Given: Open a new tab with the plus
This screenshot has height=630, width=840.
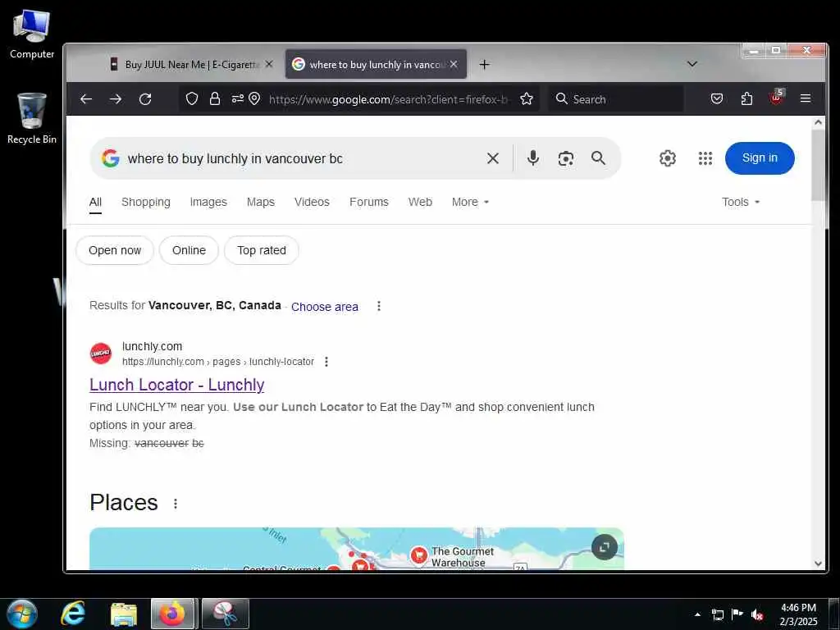Looking at the screenshot, I should pyautogui.click(x=484, y=65).
